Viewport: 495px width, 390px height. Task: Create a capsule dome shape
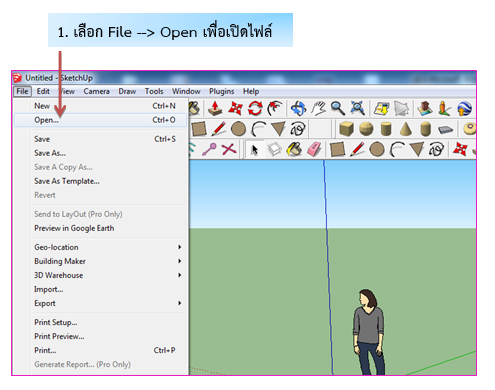point(425,129)
